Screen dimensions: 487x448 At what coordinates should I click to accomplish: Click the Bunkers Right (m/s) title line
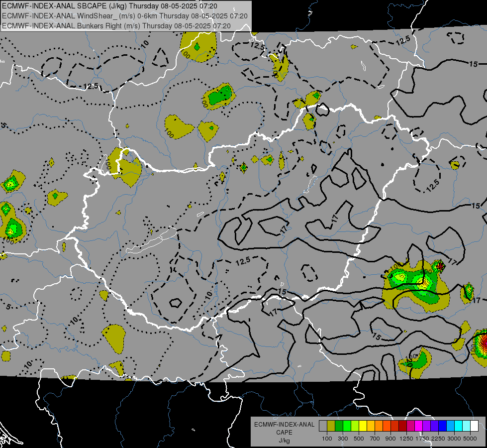pos(116,26)
